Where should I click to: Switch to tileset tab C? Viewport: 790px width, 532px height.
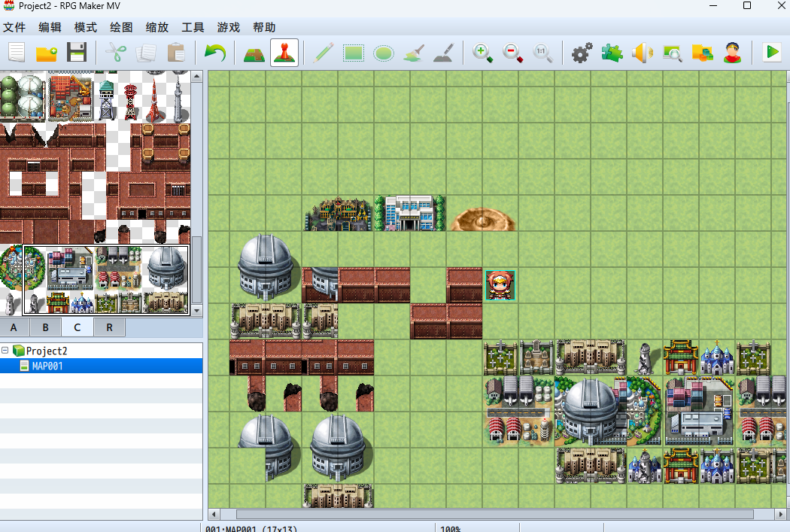[x=77, y=327]
